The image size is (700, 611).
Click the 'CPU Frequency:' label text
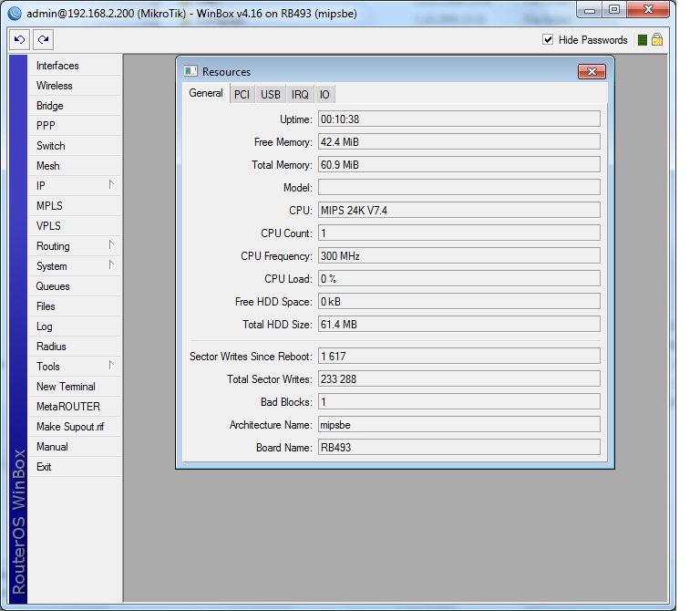pos(276,256)
